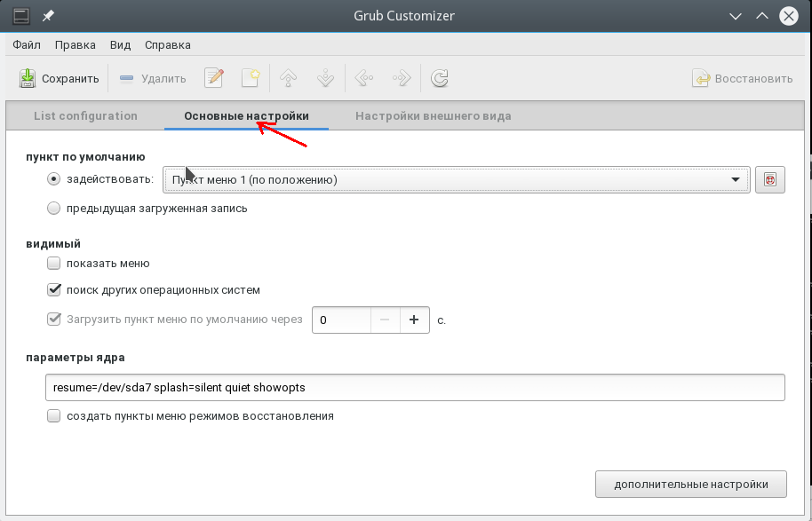812x521 pixels.
Task: Click the move up arrow icon
Action: point(289,78)
